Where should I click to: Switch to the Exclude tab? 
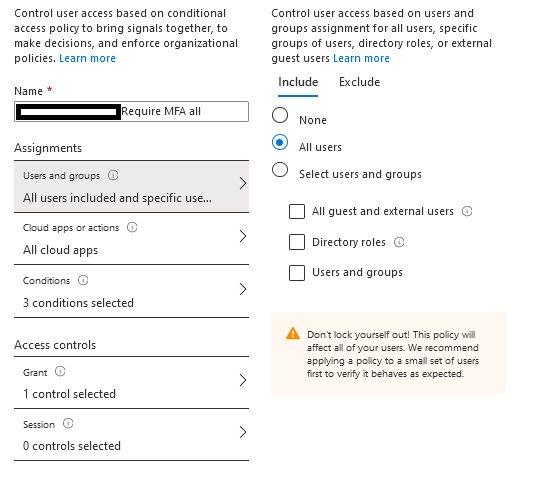coord(359,82)
